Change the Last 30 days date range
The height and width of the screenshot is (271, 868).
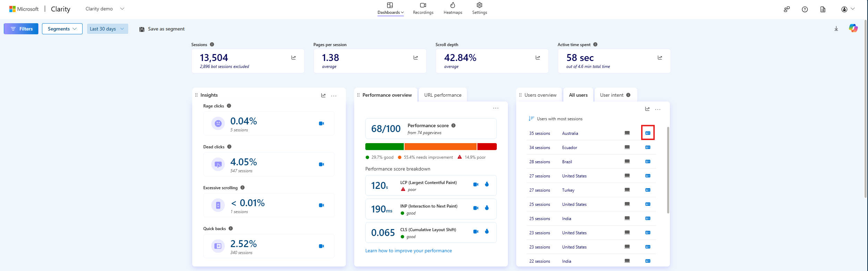[107, 29]
